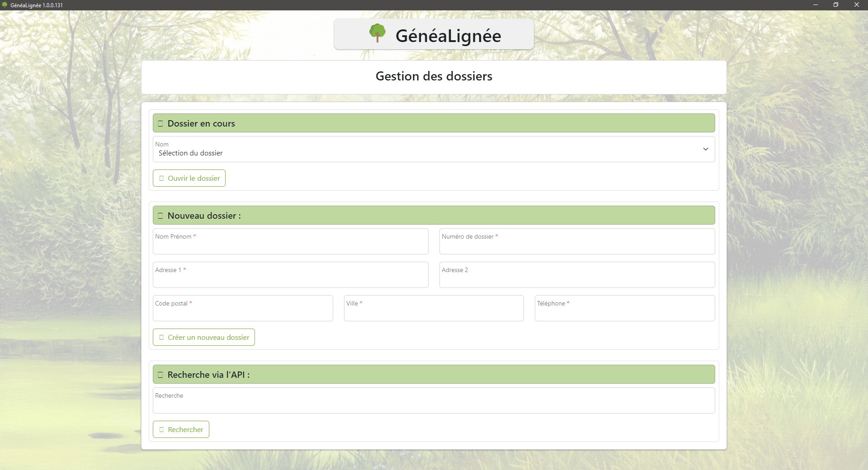Close the GénéaLignée window
868x470 pixels.
pos(856,5)
